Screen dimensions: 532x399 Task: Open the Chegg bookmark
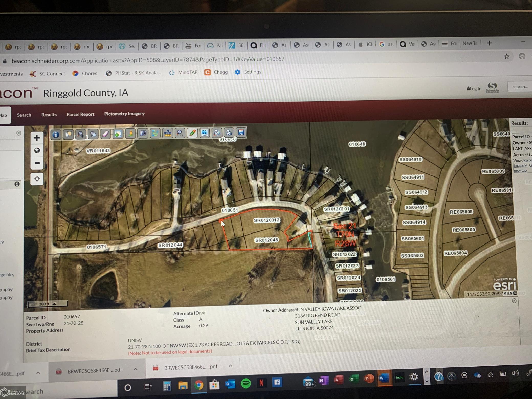pos(216,72)
